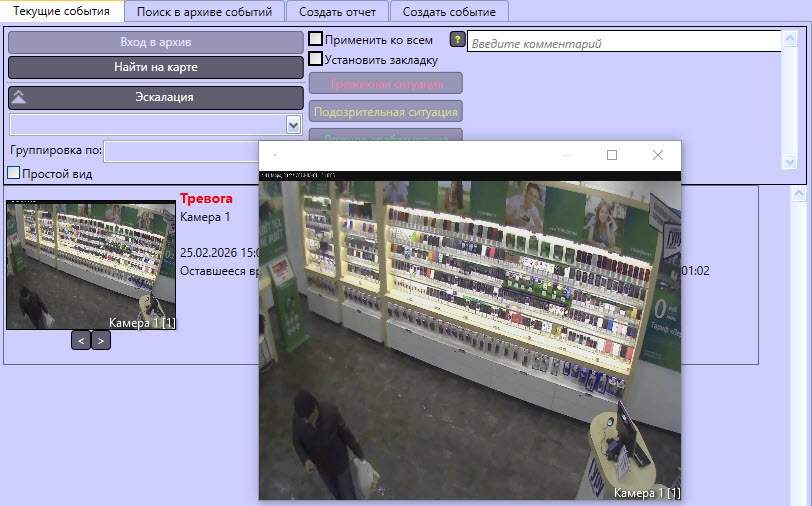Screen dimensions: 812x506
Task: Click the comment box scroll-up arrow
Action: point(790,38)
